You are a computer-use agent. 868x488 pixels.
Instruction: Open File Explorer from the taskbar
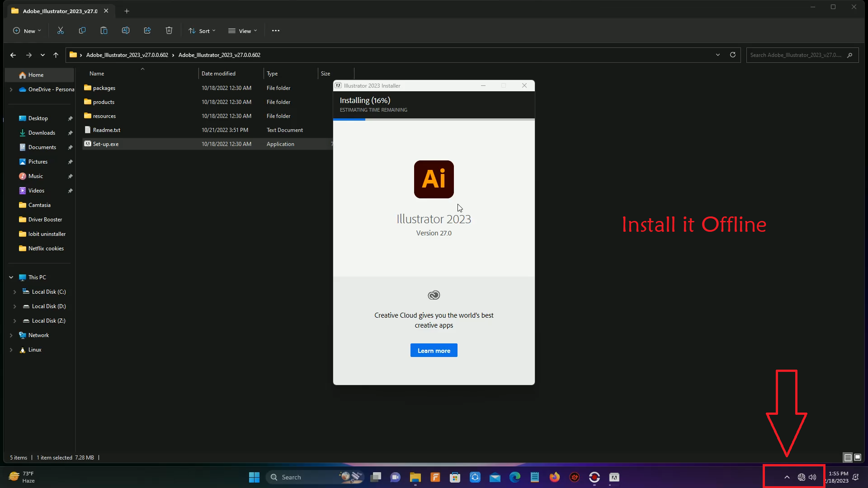(x=415, y=477)
